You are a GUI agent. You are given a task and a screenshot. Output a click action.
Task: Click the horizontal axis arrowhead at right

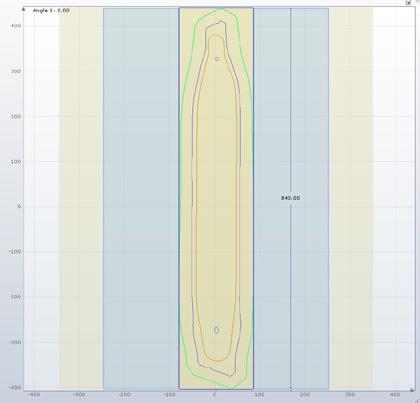413,390
